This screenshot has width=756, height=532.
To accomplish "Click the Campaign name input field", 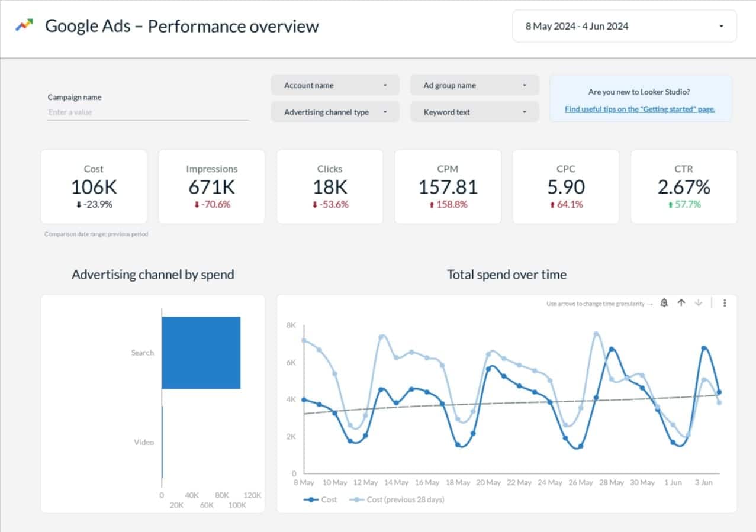I will [x=148, y=112].
